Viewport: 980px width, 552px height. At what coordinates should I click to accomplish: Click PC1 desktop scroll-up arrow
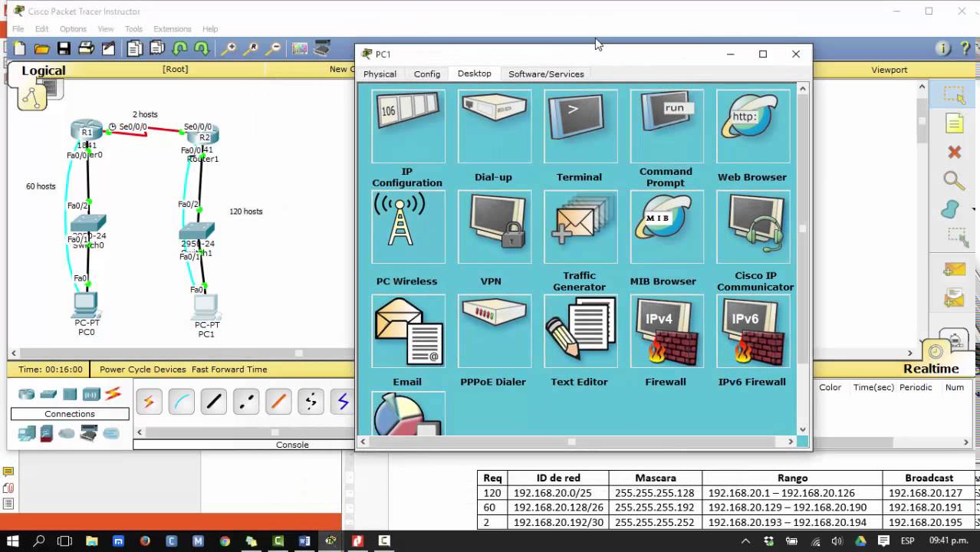[803, 88]
